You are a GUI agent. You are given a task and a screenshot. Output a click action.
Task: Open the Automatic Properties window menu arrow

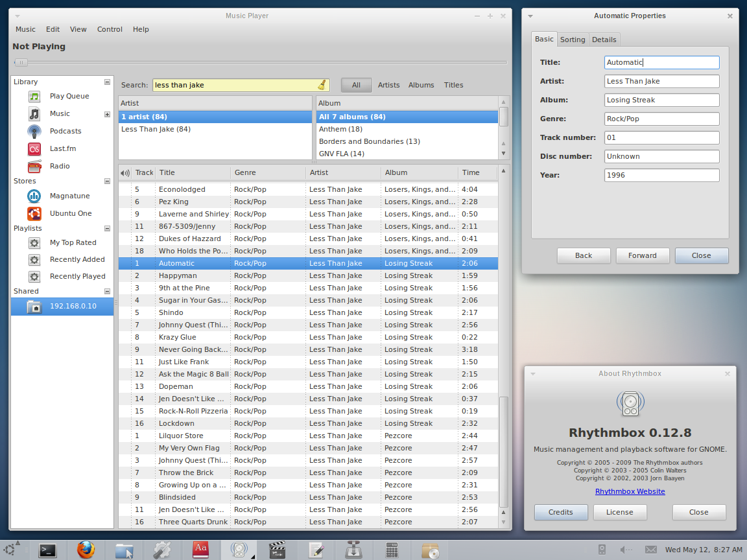pos(530,16)
